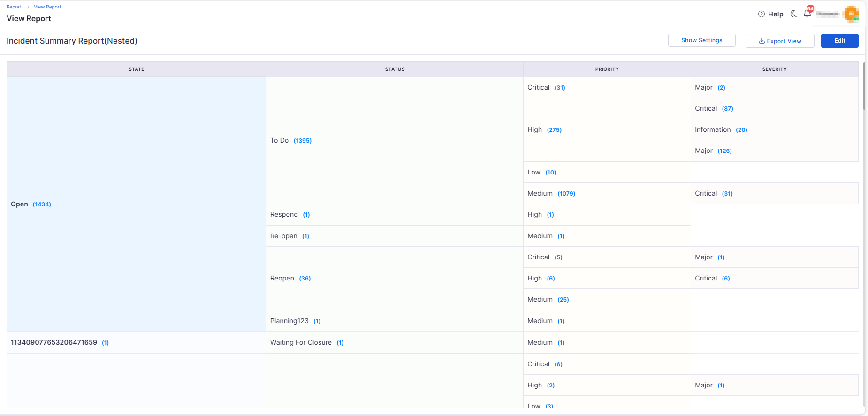
Task: Open user profile avatar
Action: click(850, 14)
